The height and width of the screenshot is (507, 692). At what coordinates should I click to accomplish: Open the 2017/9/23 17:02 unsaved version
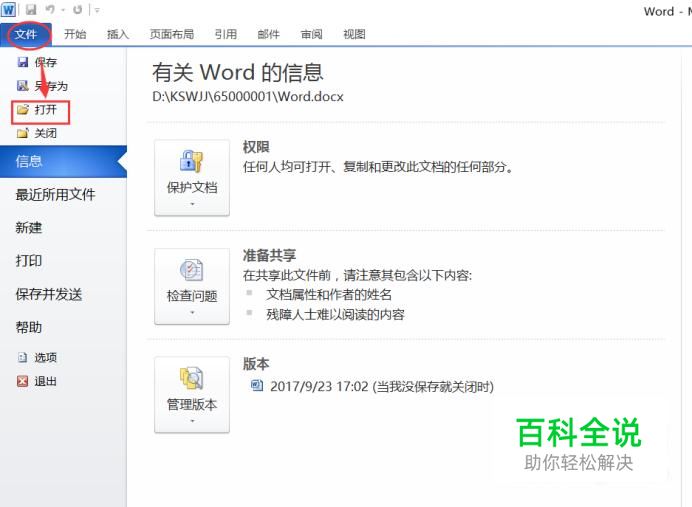point(382,387)
